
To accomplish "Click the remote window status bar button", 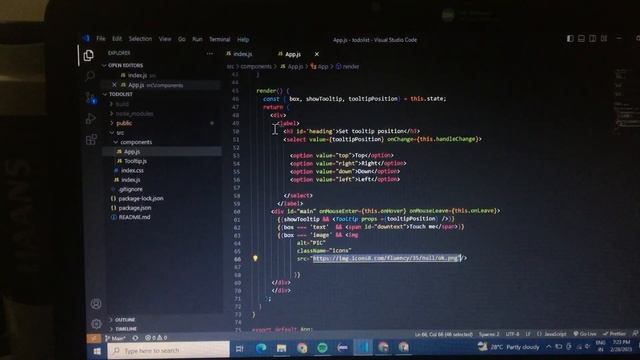I will pos(94,338).
